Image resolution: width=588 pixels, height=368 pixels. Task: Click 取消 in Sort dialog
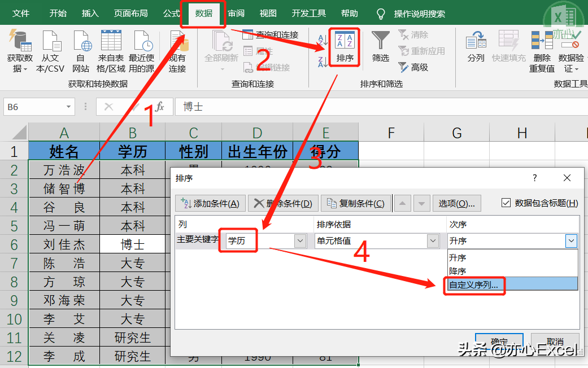(555, 342)
